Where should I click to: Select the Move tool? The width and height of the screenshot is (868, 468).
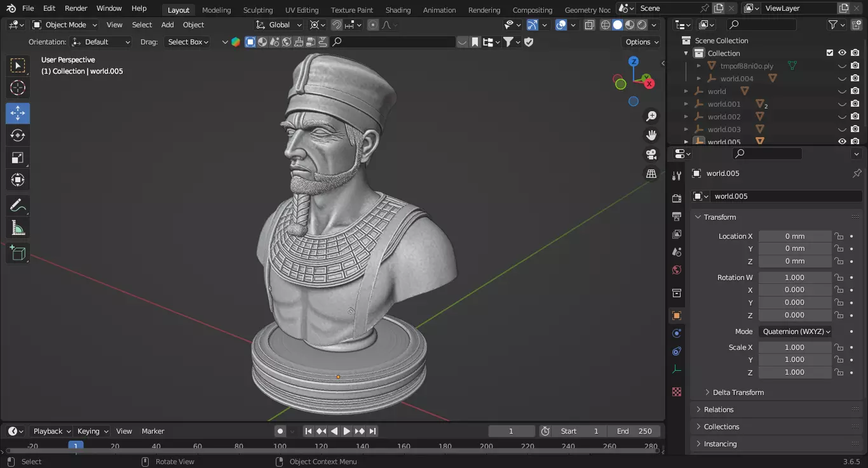pos(18,114)
